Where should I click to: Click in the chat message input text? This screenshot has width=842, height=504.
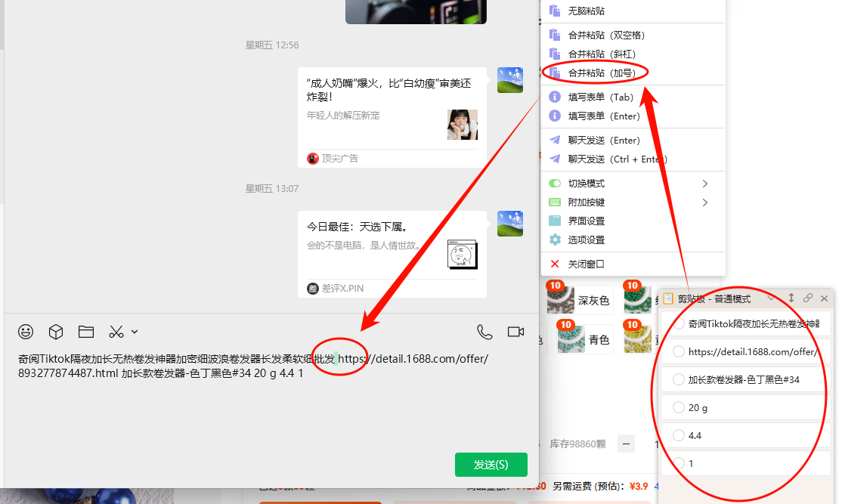pyautogui.click(x=253, y=366)
